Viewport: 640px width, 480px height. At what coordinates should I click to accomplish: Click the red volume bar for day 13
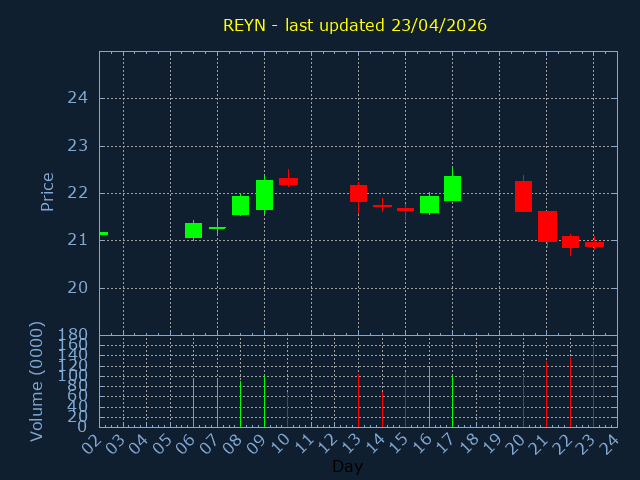pyautogui.click(x=358, y=400)
